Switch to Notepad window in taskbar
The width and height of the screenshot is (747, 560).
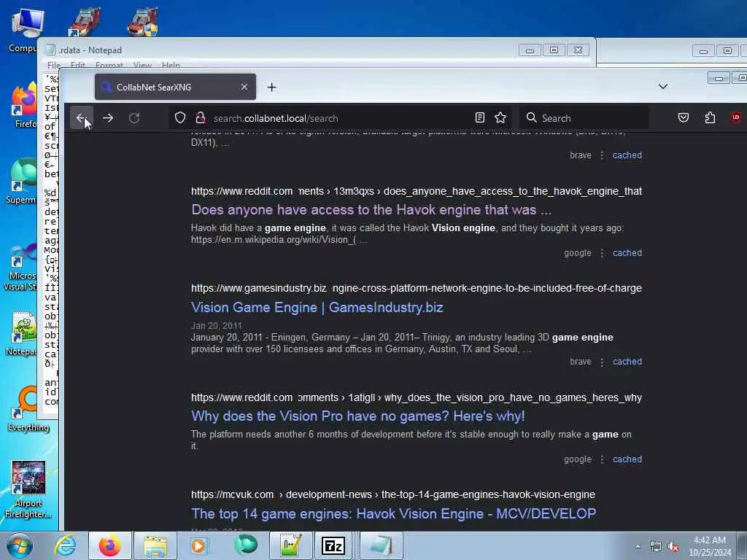click(x=381, y=545)
